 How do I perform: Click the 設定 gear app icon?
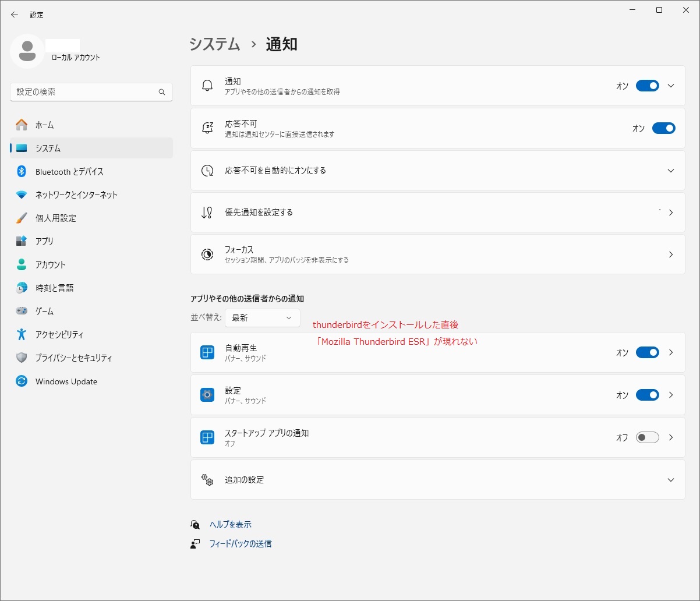[x=207, y=395]
